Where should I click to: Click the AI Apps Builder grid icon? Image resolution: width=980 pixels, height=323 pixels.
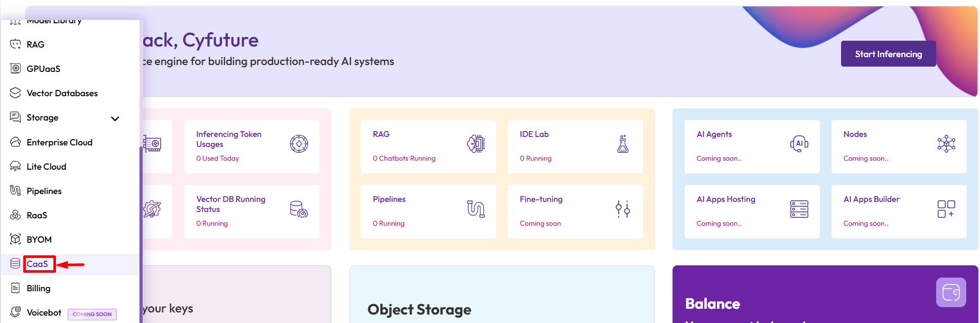946,209
